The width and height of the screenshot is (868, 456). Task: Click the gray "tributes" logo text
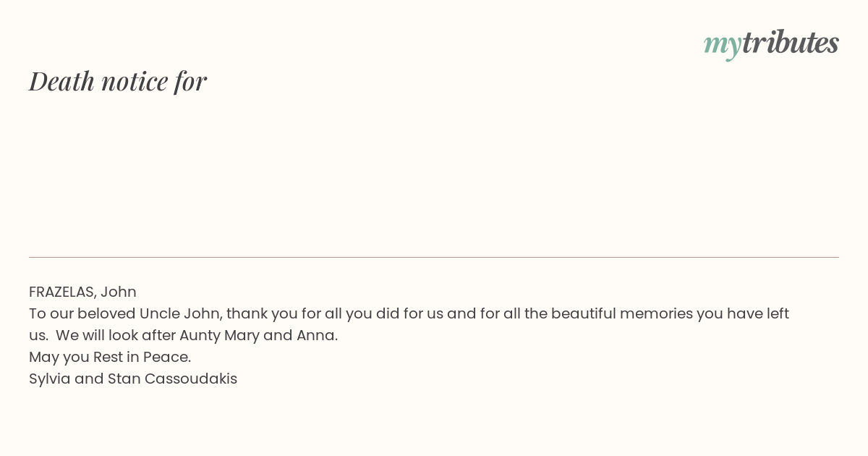pyautogui.click(x=790, y=43)
